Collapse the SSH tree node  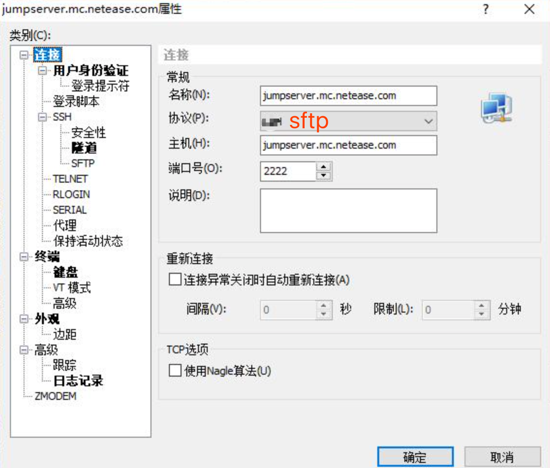coord(42,117)
